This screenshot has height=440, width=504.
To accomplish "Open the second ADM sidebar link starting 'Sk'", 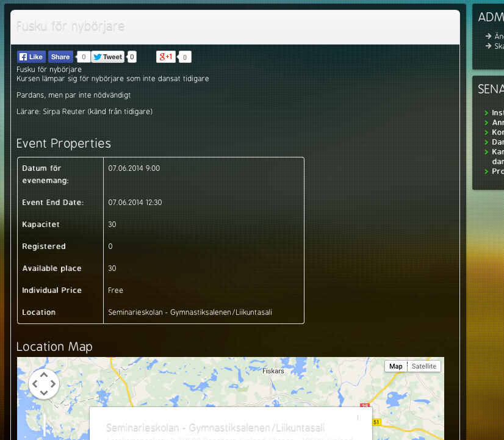I will pos(498,46).
